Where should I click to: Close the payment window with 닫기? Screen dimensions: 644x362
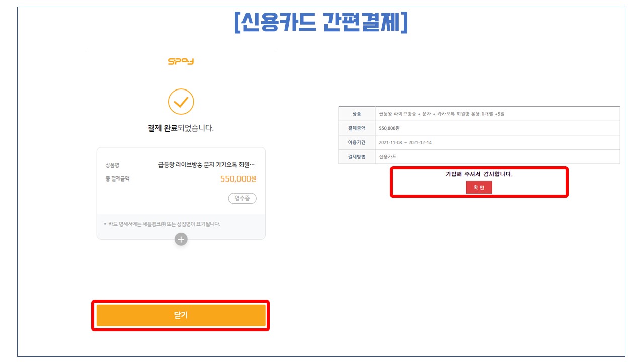click(x=181, y=315)
